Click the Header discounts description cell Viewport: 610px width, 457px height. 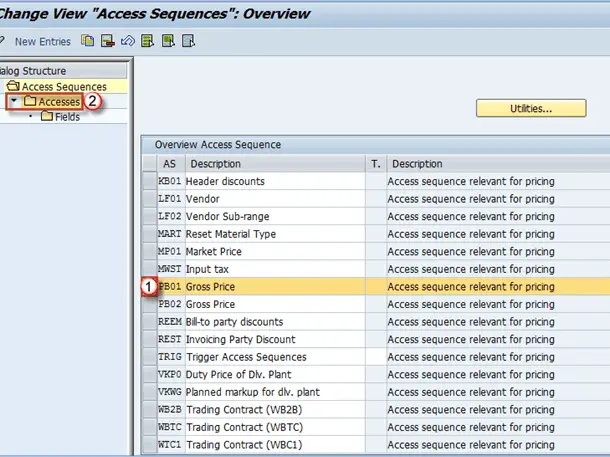point(275,181)
